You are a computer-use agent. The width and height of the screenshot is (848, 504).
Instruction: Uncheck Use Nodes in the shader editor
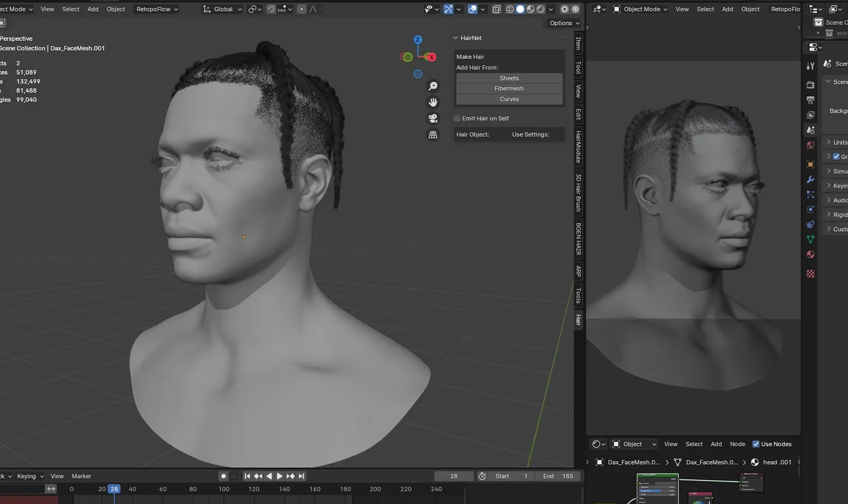756,444
